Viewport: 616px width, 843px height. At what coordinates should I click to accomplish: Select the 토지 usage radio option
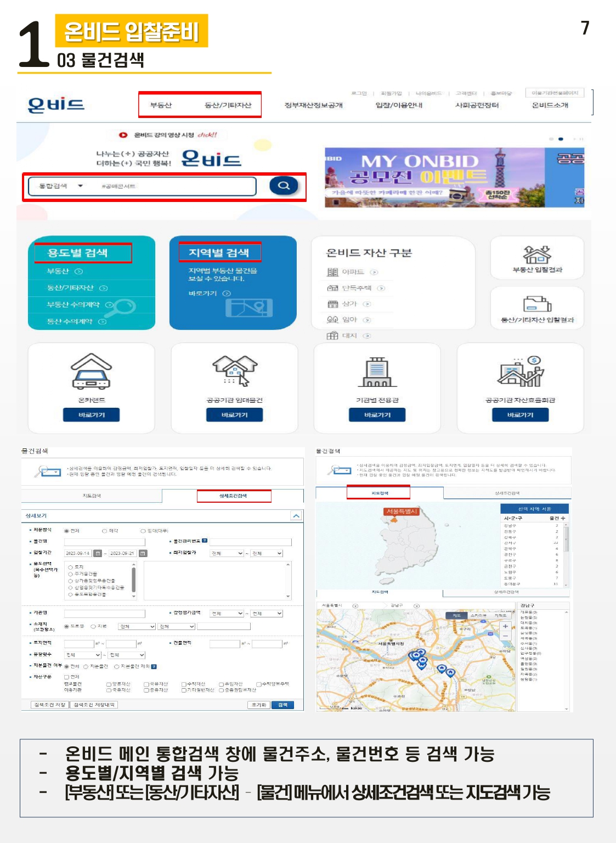pyautogui.click(x=70, y=567)
